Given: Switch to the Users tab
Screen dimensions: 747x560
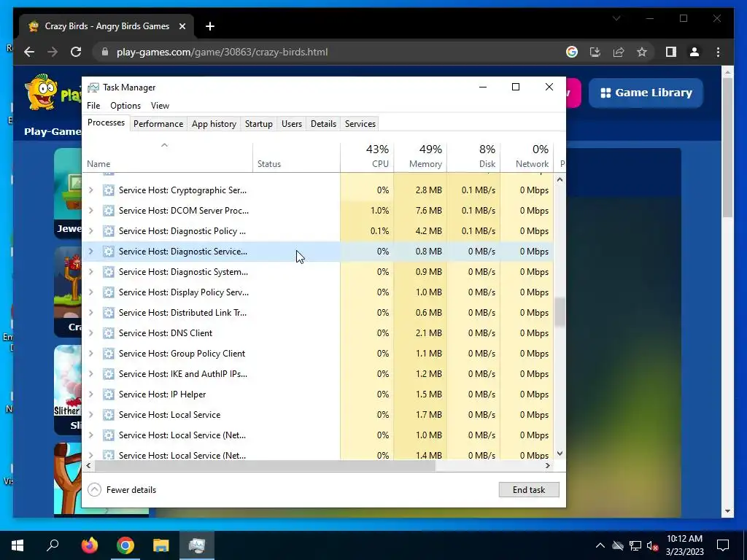Looking at the screenshot, I should coord(292,124).
